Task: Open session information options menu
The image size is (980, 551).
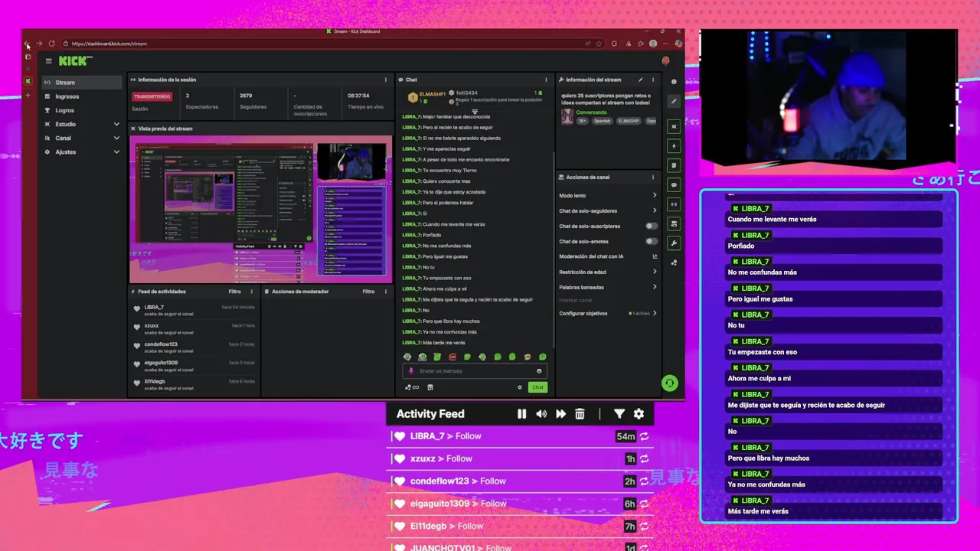Action: [x=385, y=80]
